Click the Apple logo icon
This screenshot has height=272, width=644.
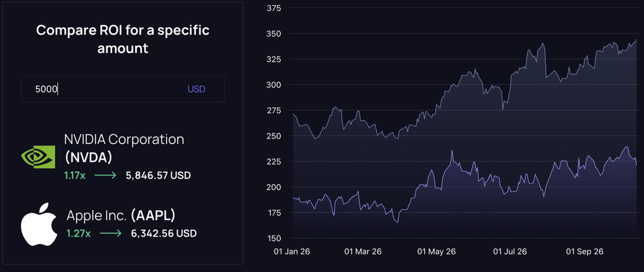point(39,224)
